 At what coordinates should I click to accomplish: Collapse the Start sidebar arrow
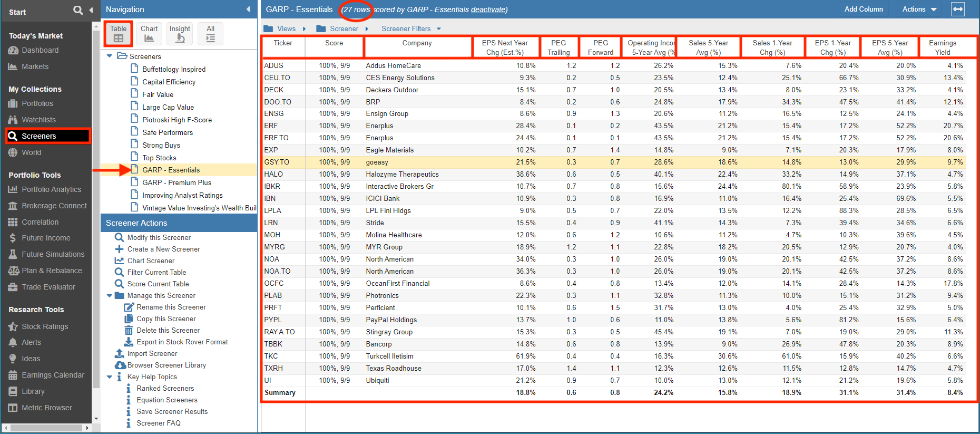(91, 10)
